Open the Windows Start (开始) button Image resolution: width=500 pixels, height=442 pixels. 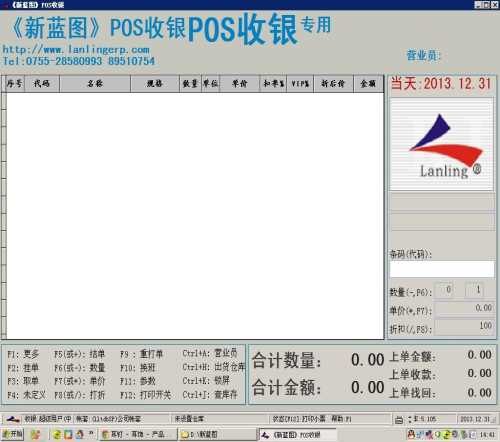pos(13,434)
